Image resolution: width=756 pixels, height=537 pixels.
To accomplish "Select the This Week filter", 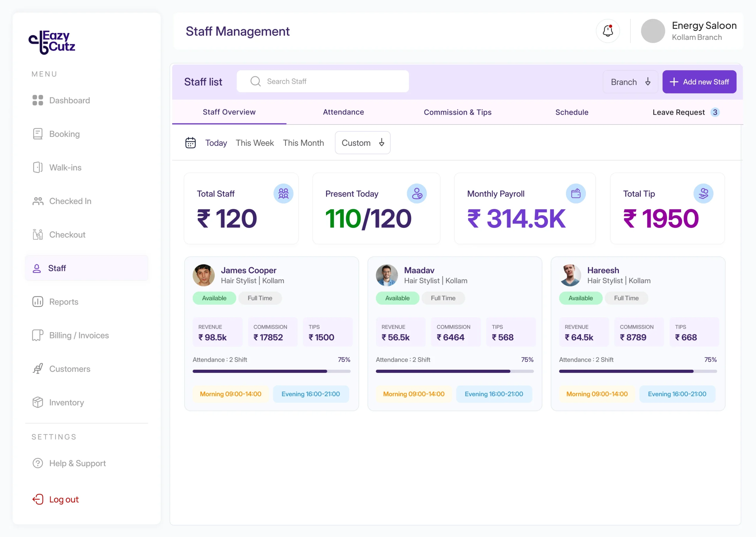I will point(255,143).
